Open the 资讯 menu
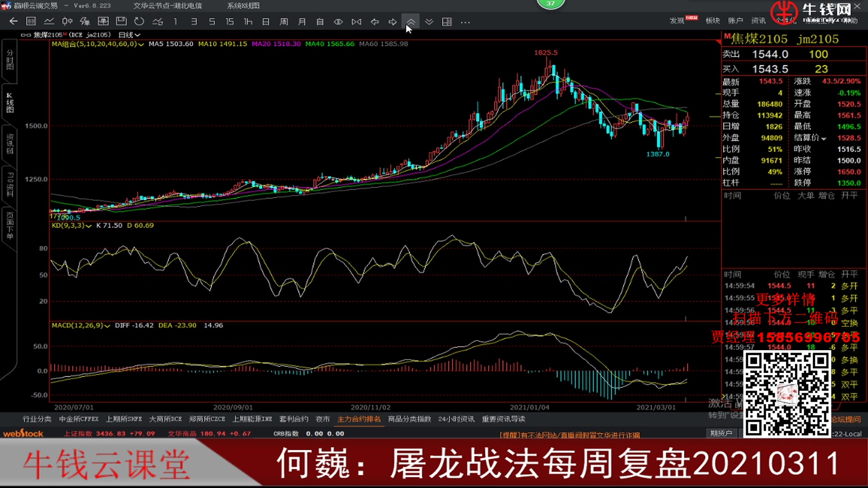The image size is (868, 488). coord(758,20)
